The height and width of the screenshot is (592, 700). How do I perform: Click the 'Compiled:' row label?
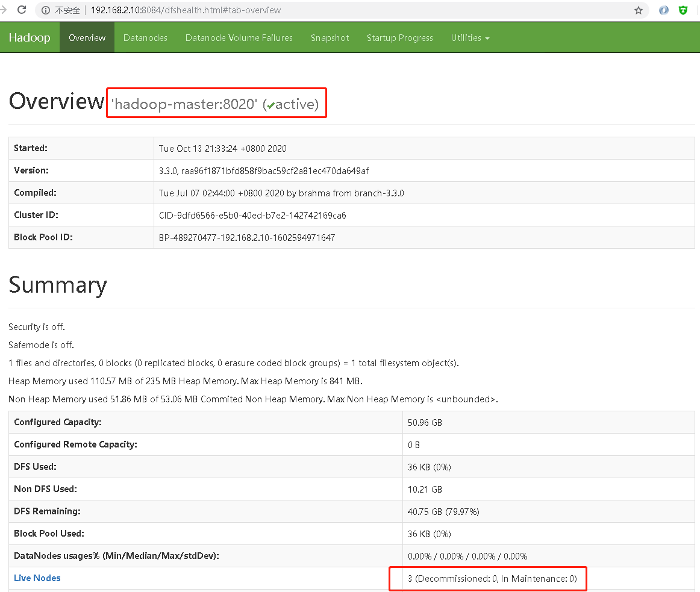coord(36,193)
